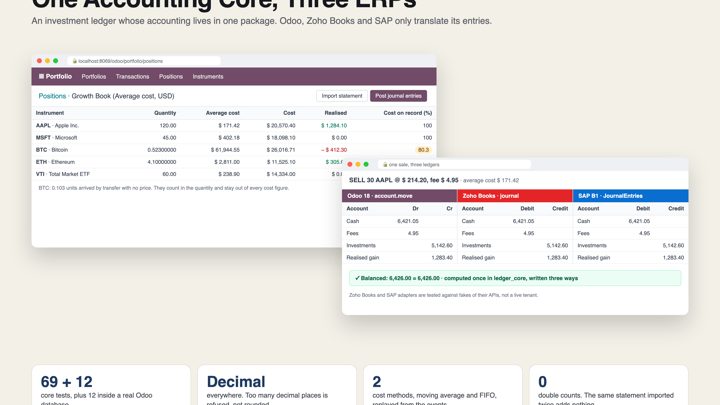Click Cash debit 6,421.05 in Odoo column
Screen dimensions: 720x405
(408, 221)
